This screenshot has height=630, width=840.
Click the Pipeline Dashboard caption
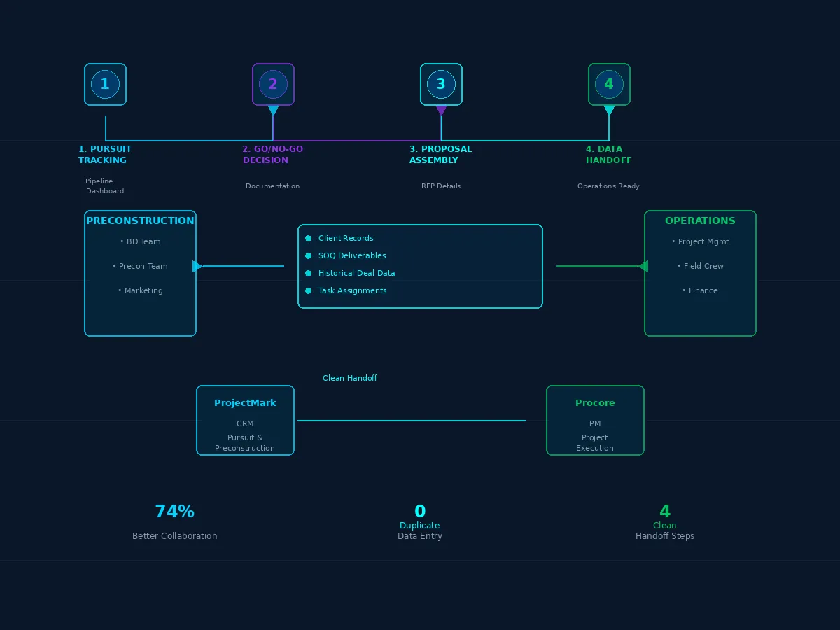point(105,186)
